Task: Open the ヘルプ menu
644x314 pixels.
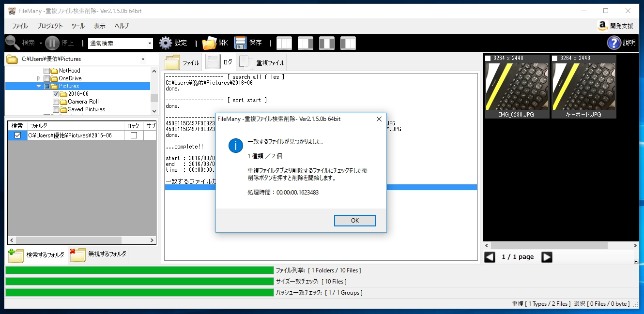Action: point(122,26)
